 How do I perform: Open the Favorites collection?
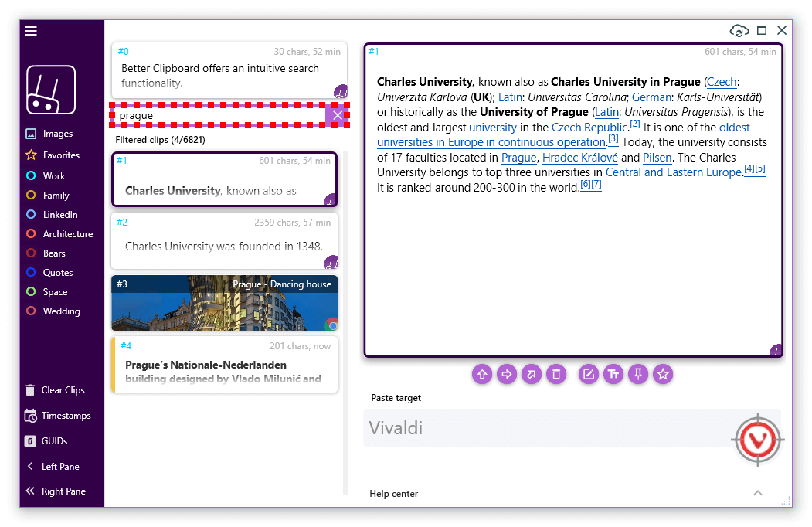pyautogui.click(x=53, y=155)
